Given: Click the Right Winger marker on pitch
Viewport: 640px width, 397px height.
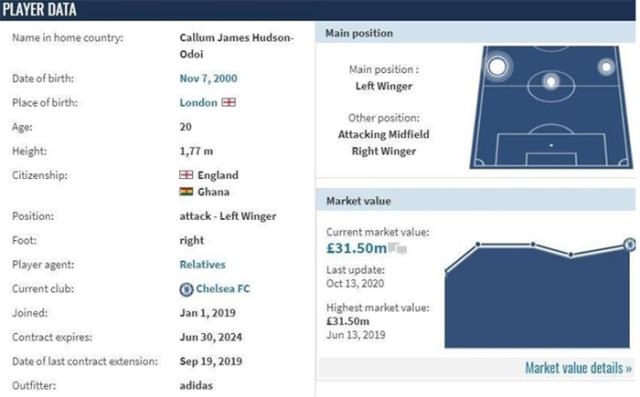Looking at the screenshot, I should pos(606,67).
